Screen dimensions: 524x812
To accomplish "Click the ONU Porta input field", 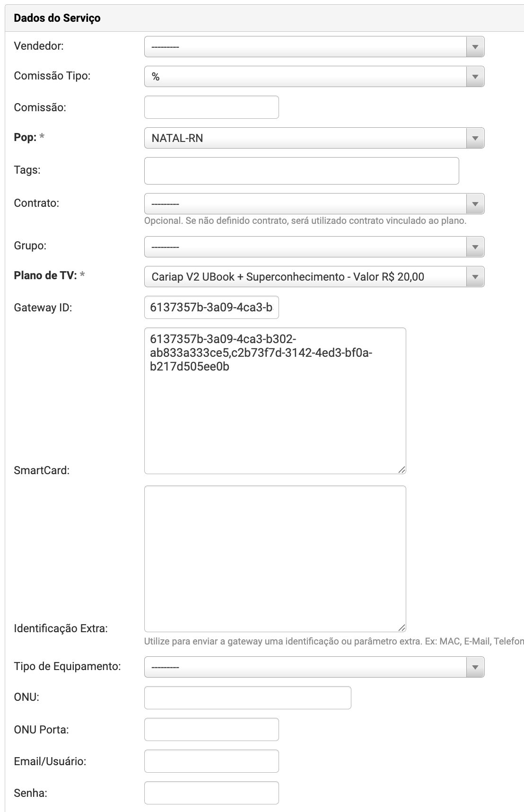I will point(211,730).
